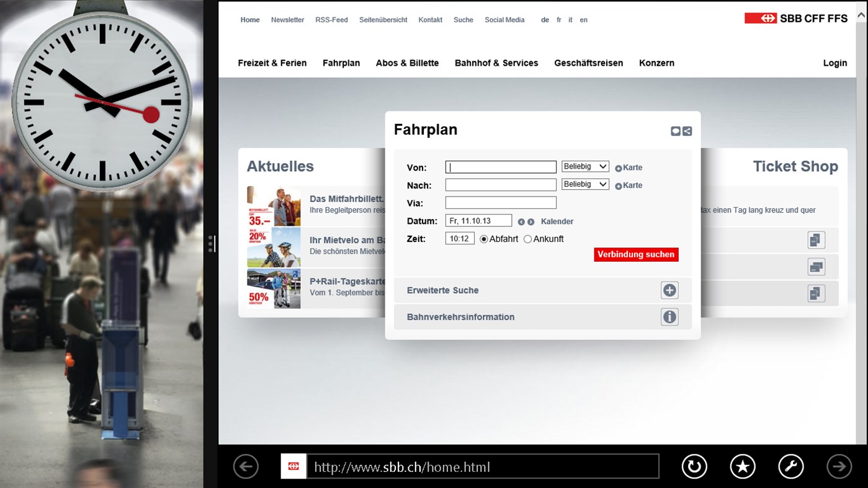The height and width of the screenshot is (488, 868).
Task: Click the SBB CFF FFS logo
Action: 796,19
